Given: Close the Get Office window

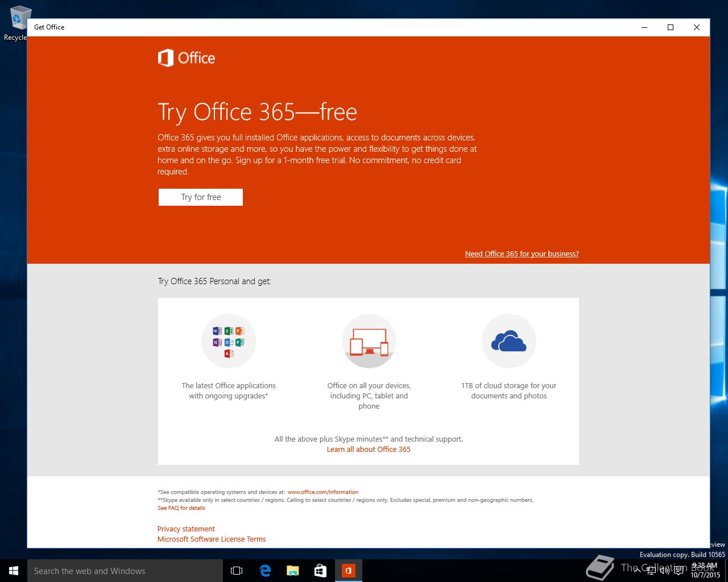Looking at the screenshot, I should (x=697, y=27).
